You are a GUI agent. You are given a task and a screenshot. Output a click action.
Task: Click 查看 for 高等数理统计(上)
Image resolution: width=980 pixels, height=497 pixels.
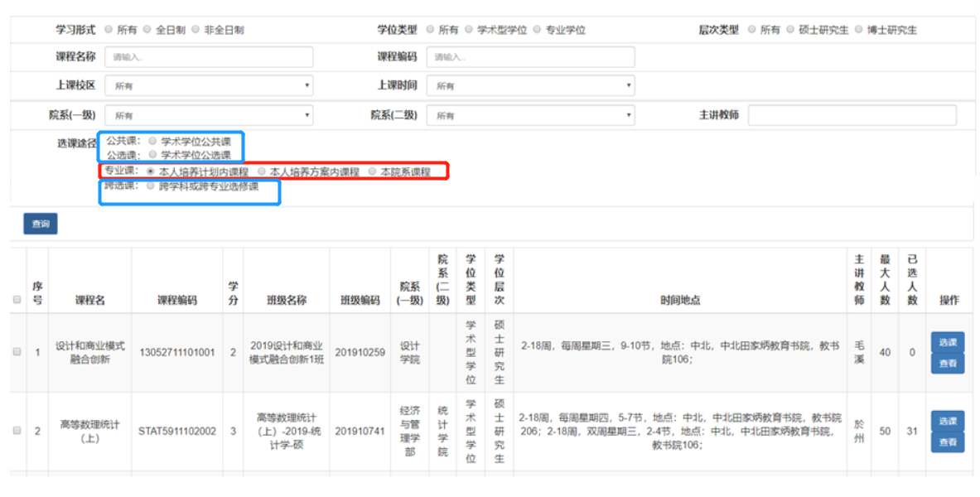click(x=947, y=442)
